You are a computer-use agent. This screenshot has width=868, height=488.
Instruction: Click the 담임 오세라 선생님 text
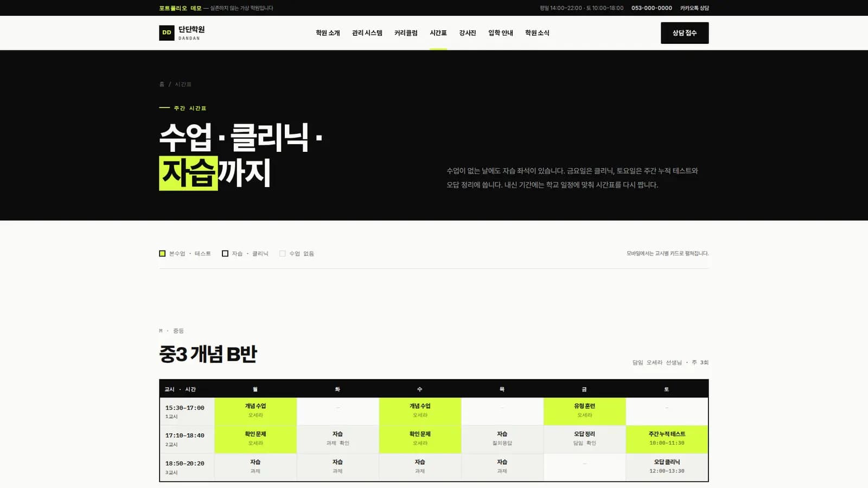[x=657, y=362]
